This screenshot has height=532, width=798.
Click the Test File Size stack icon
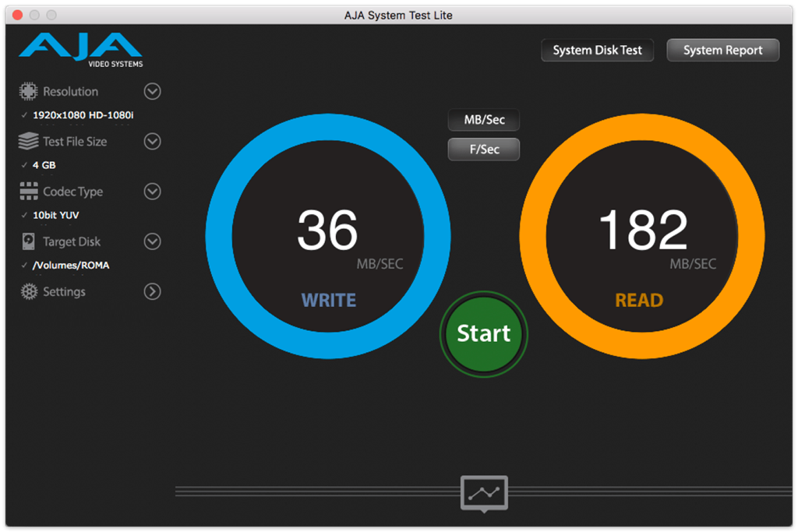coord(28,142)
